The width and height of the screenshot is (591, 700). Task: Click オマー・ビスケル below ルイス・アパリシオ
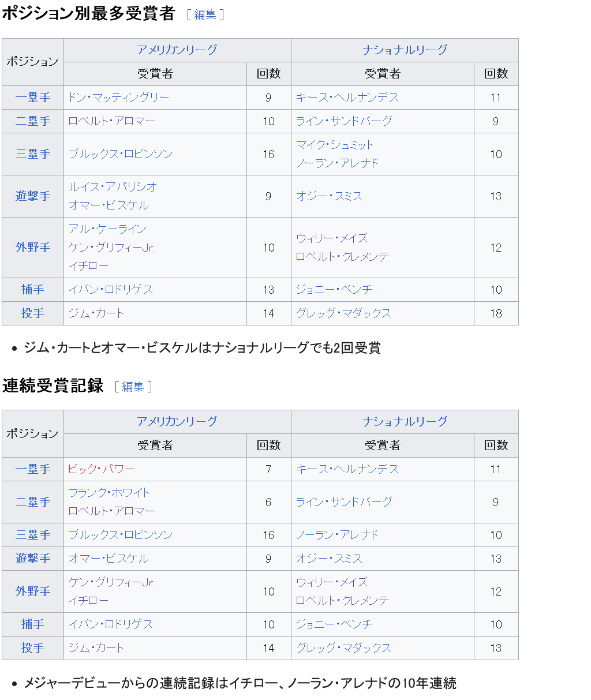click(x=109, y=205)
